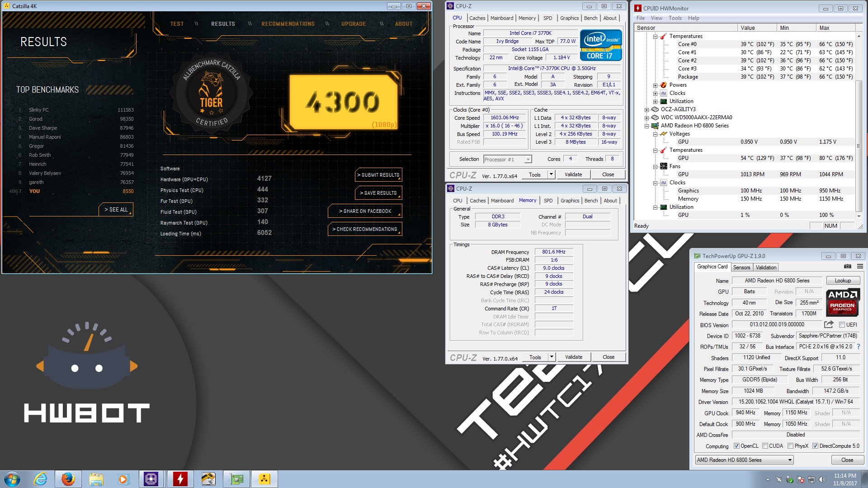Open the Validation tab in GPU-Z
The width and height of the screenshot is (868, 488).
[x=766, y=267]
